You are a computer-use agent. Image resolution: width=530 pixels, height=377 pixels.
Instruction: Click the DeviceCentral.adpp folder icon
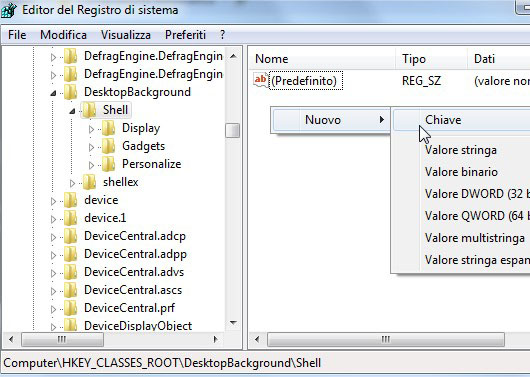point(71,254)
